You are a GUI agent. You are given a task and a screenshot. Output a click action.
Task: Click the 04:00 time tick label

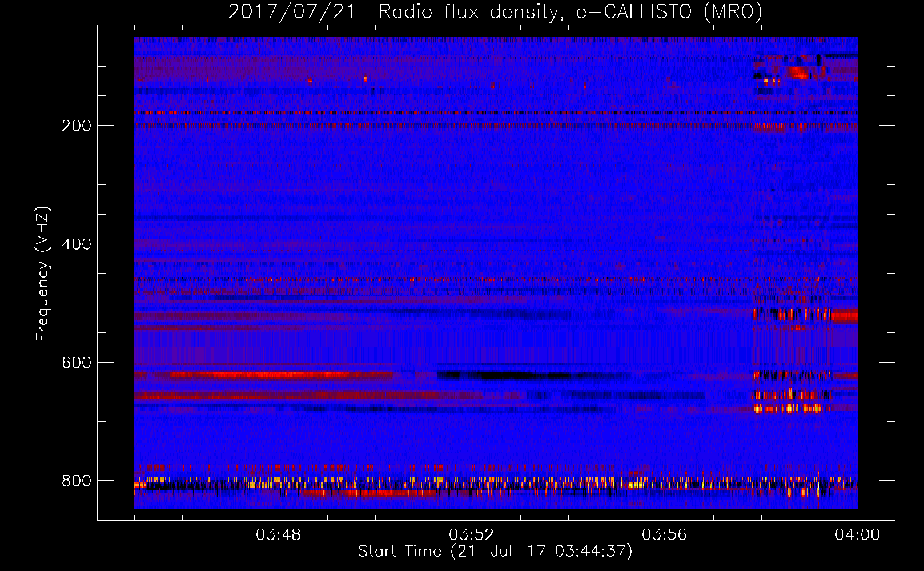pyautogui.click(x=857, y=535)
